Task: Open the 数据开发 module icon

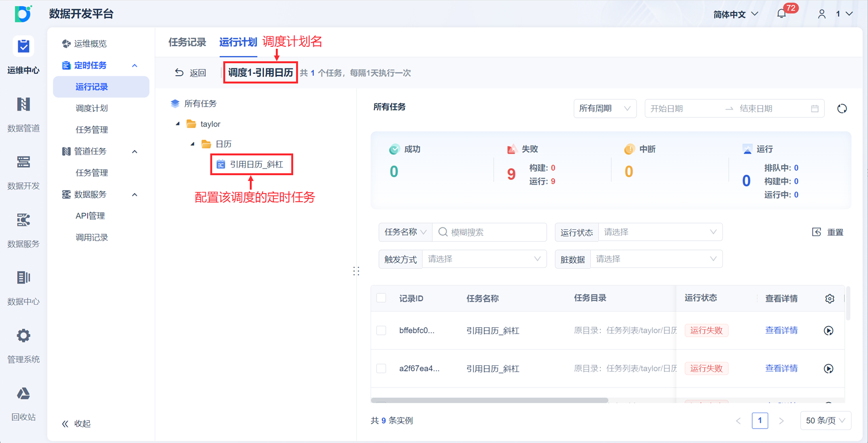Action: point(23,162)
